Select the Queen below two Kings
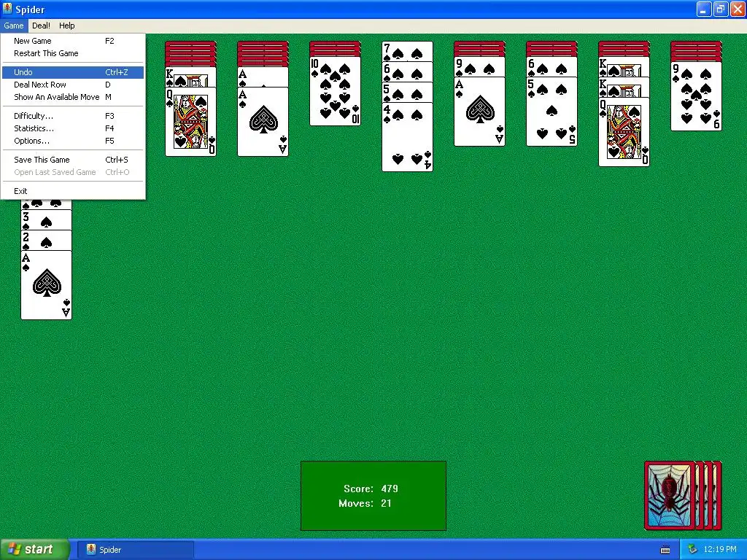 click(x=624, y=132)
